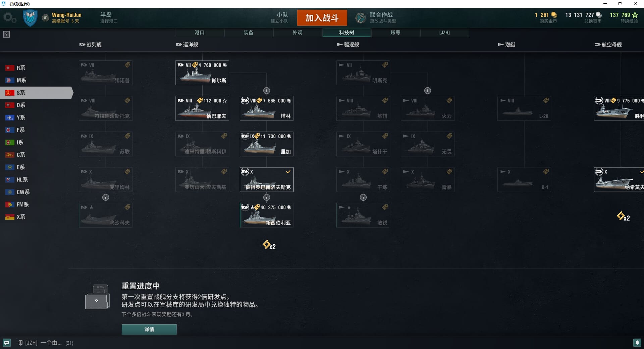Click the notification bell icon
The height and width of the screenshot is (349, 644).
tap(637, 343)
